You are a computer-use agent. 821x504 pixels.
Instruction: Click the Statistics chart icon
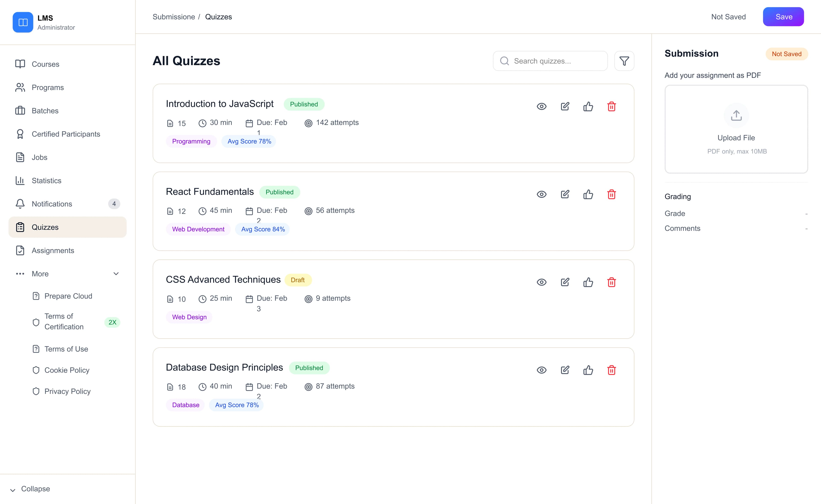click(x=20, y=180)
